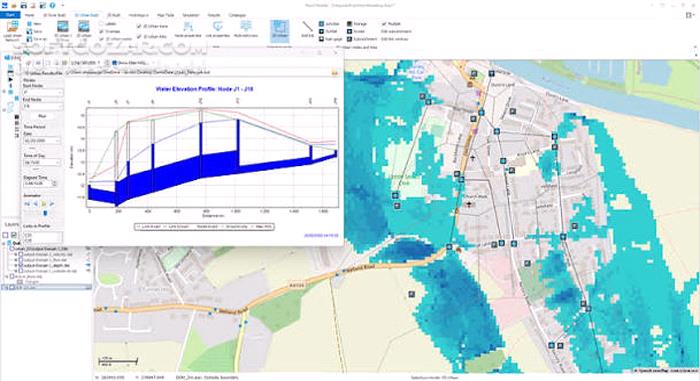Open the Results ribbon tab
The height and width of the screenshot is (381, 700).
click(x=214, y=15)
